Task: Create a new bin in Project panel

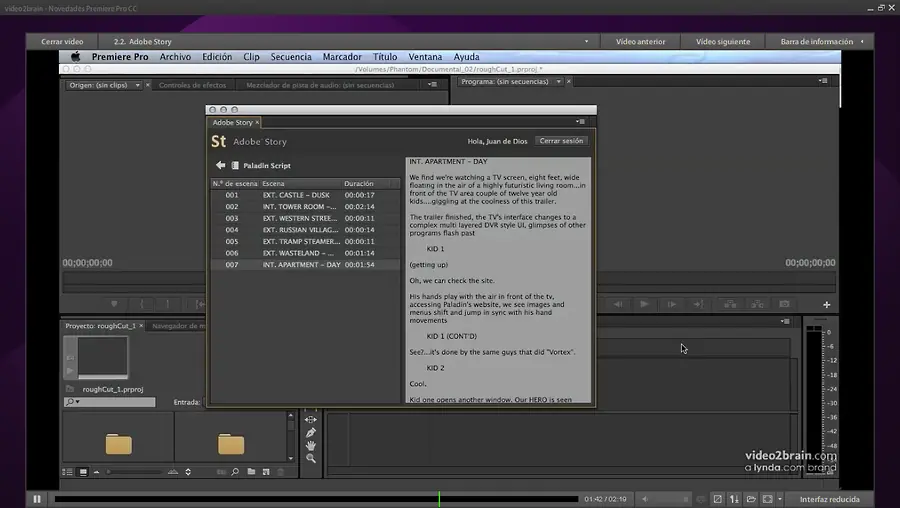Action: [x=251, y=472]
